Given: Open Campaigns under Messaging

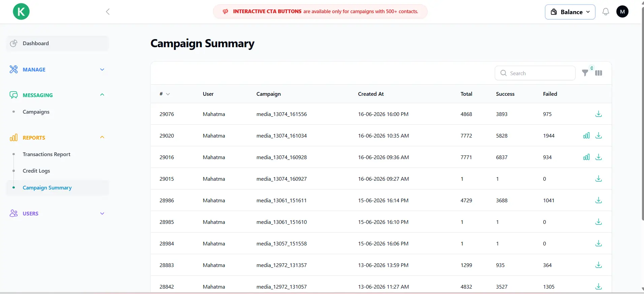Looking at the screenshot, I should pyautogui.click(x=36, y=112).
